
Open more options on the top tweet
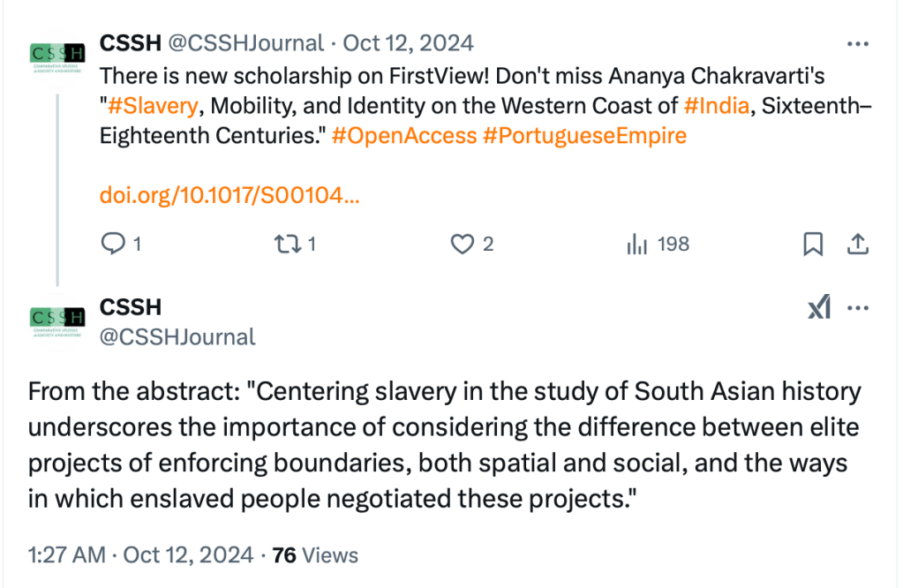coord(857,43)
